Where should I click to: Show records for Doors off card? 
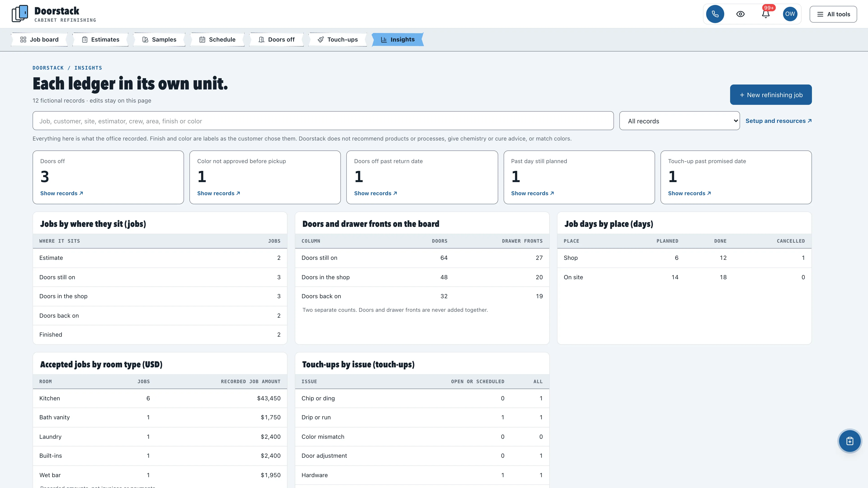pyautogui.click(x=62, y=193)
